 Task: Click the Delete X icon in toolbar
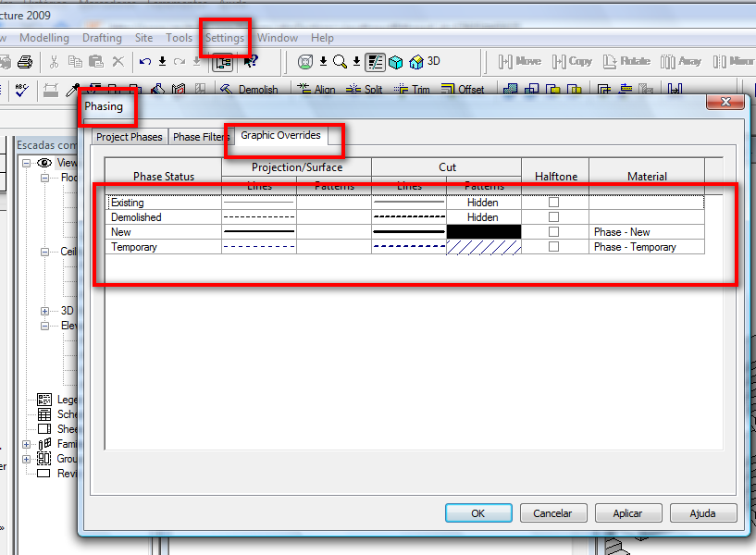(118, 62)
